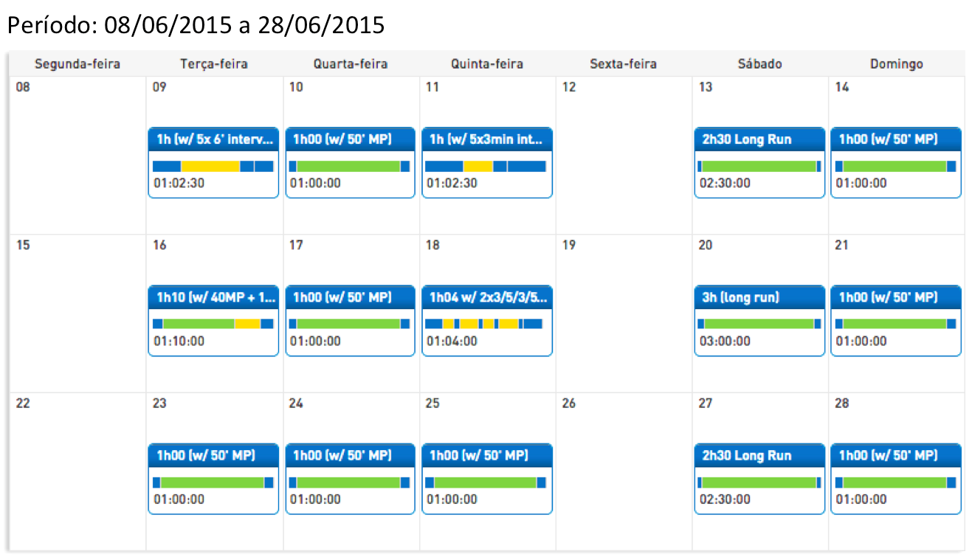Click the 02:30:00 duration on day 27 workout
Image resolution: width=972 pixels, height=560 pixels.
point(725,499)
